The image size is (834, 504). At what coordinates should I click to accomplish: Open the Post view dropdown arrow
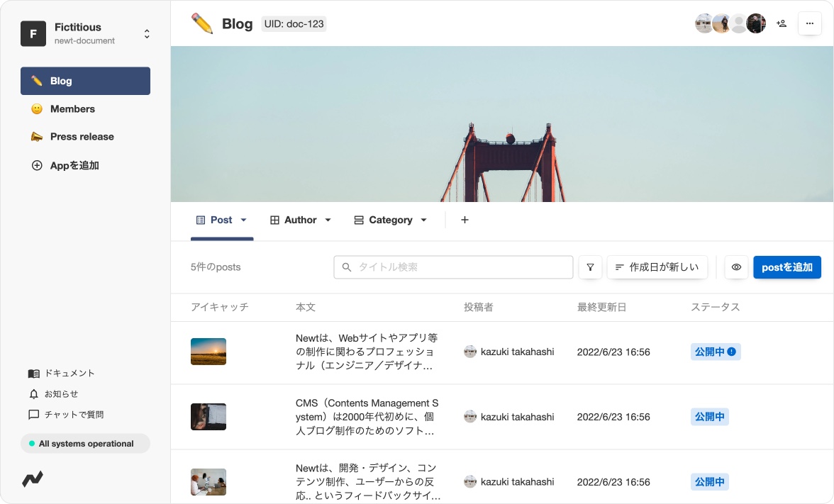click(x=242, y=220)
